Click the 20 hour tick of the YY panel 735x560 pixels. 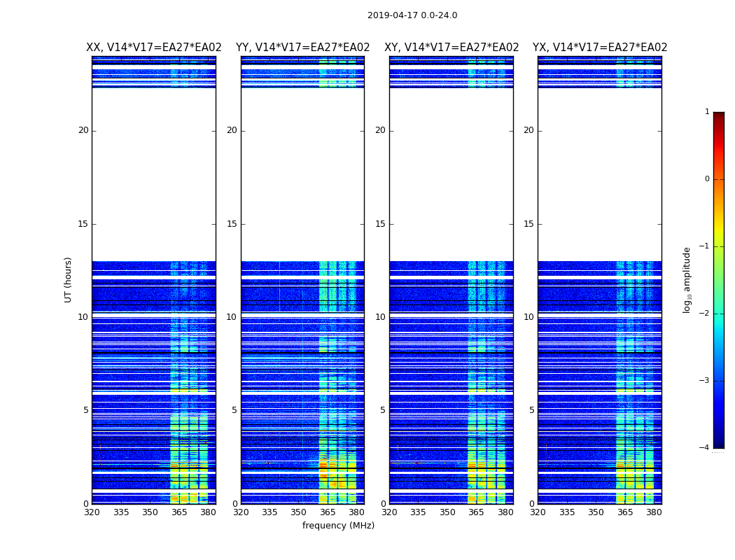(232, 130)
